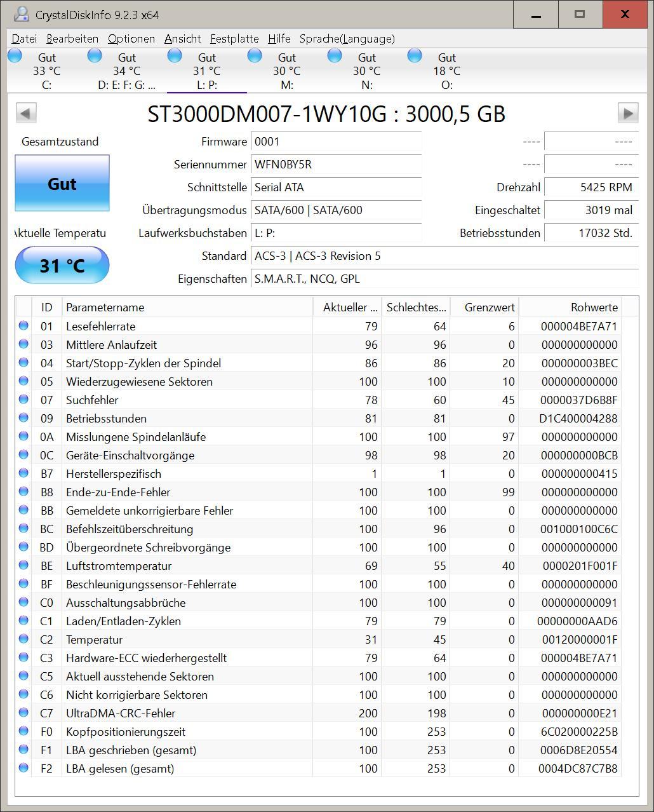
Task: Click the Parametername column header
Action: click(x=187, y=307)
